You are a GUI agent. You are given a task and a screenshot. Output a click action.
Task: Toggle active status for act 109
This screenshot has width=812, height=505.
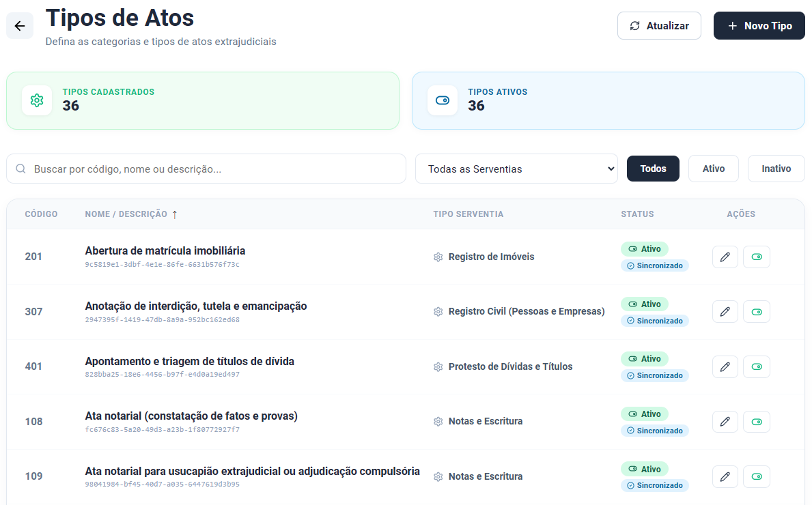pyautogui.click(x=757, y=476)
